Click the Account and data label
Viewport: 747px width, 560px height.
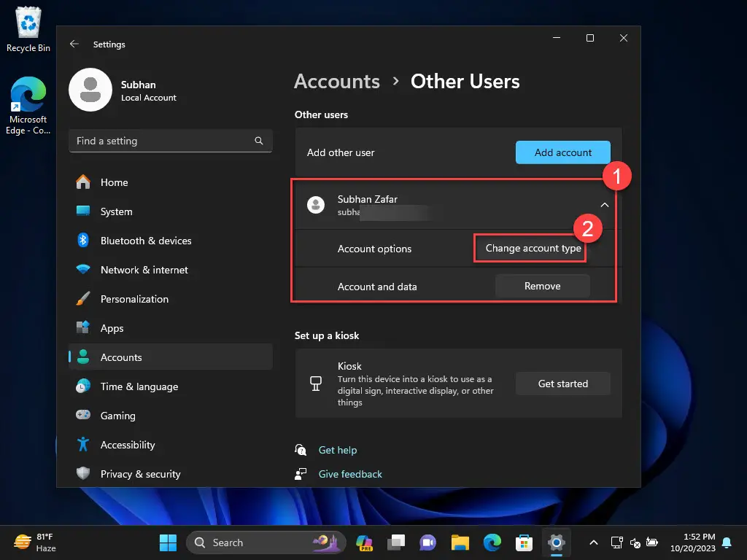377,287
